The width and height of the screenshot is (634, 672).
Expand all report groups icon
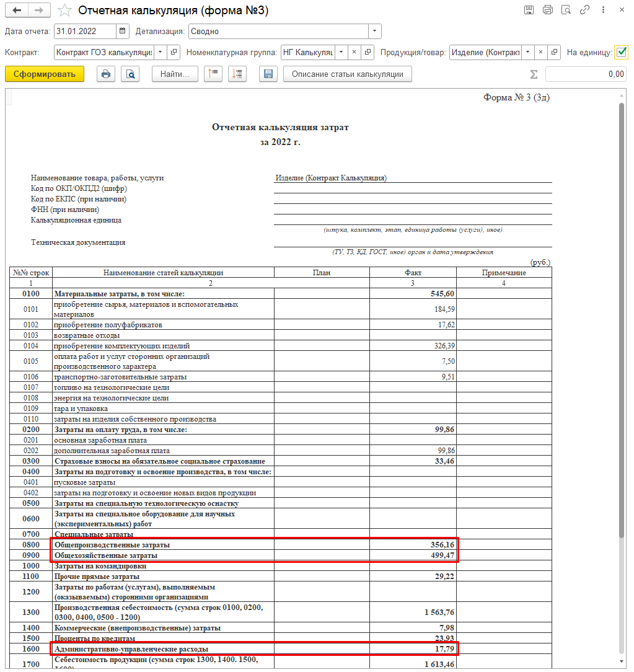pos(237,74)
